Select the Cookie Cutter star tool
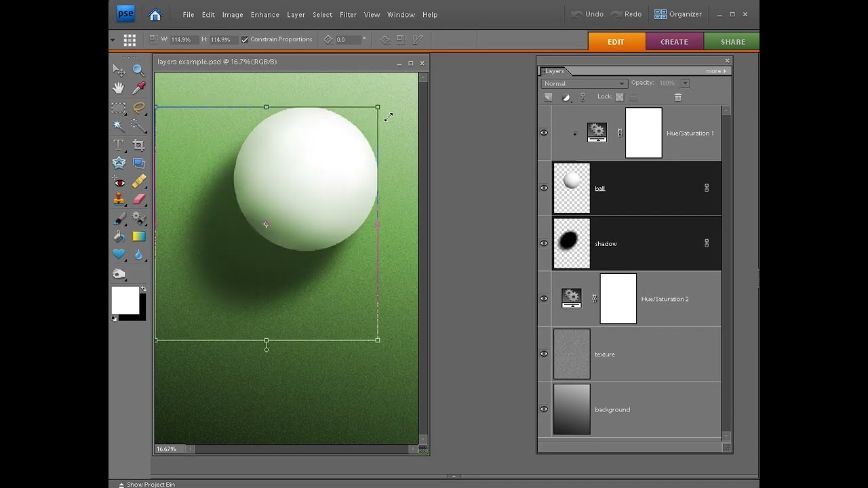The height and width of the screenshot is (488, 868). [x=119, y=163]
